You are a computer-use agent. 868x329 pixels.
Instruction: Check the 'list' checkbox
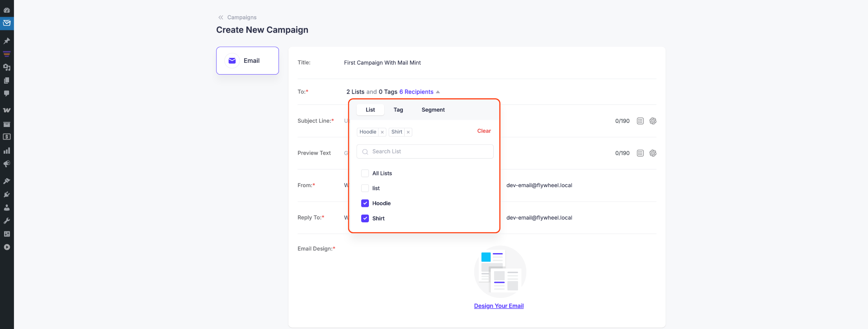tap(365, 188)
